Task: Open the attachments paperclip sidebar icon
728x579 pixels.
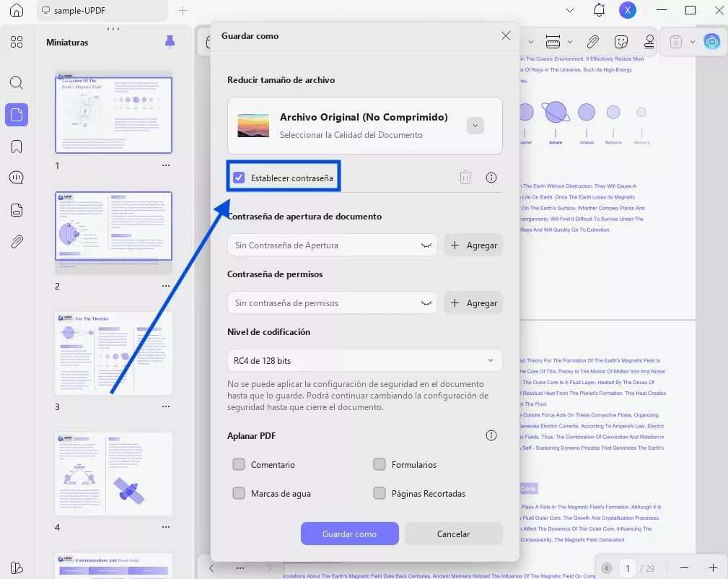Action: pos(17,242)
